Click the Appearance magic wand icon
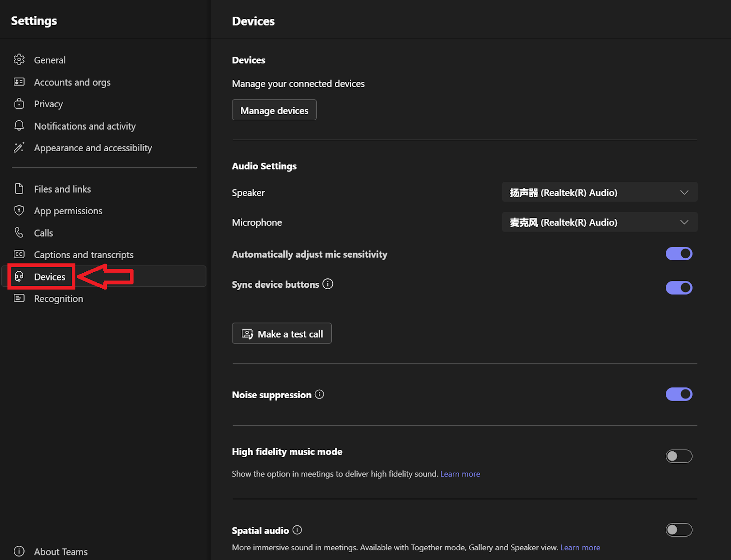 tap(19, 148)
